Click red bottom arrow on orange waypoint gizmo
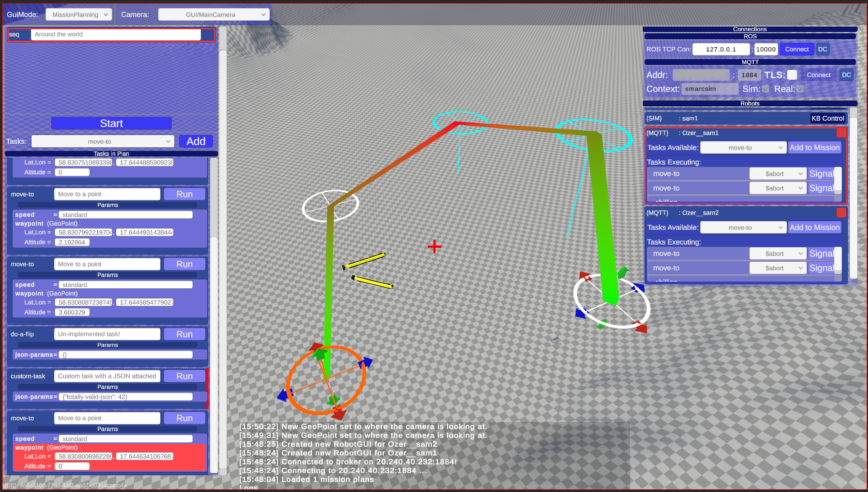The image size is (868, 492). coord(339,413)
